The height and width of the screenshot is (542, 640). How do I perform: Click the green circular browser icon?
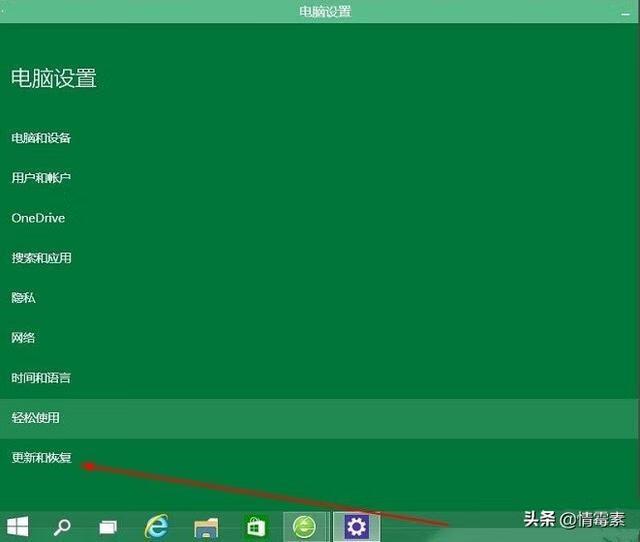305,526
